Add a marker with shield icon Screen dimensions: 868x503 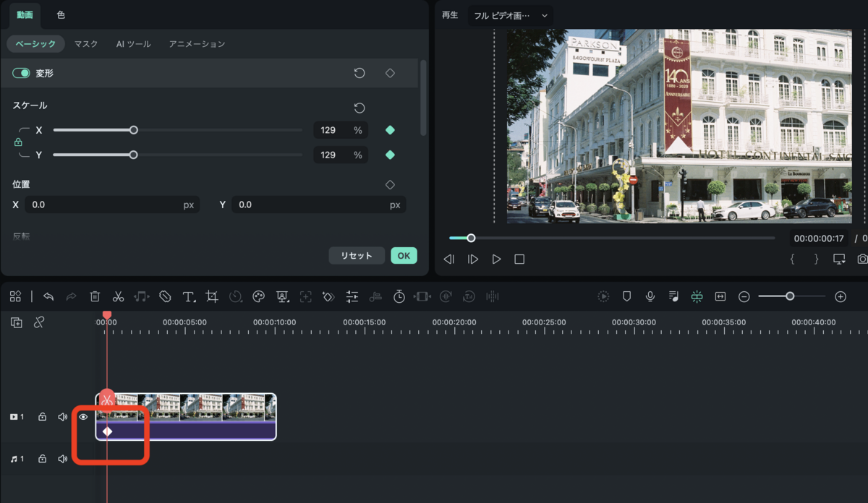(x=627, y=296)
